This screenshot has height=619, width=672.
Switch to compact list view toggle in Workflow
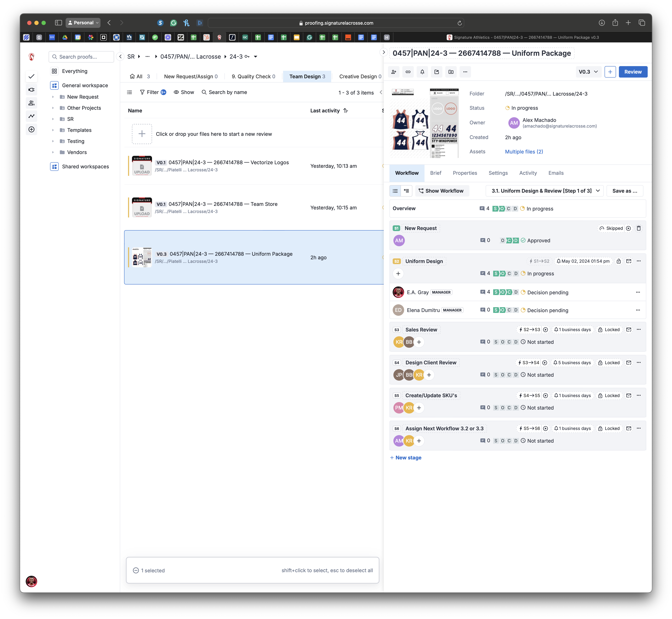click(395, 191)
